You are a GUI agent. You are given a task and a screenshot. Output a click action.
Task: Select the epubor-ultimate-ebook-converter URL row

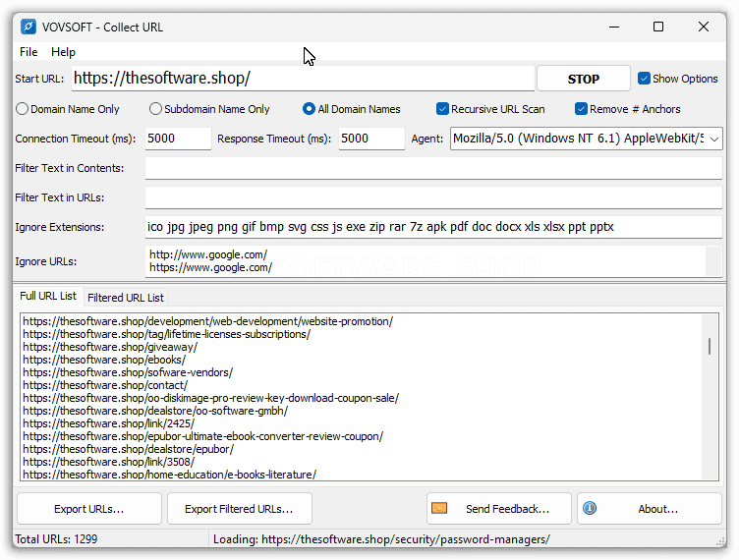pyautogui.click(x=203, y=436)
